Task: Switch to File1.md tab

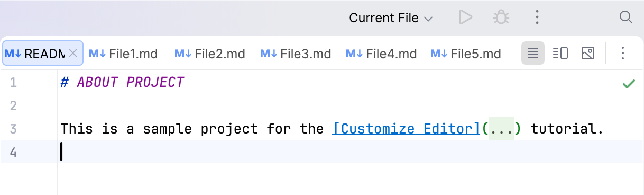Action: click(x=123, y=54)
